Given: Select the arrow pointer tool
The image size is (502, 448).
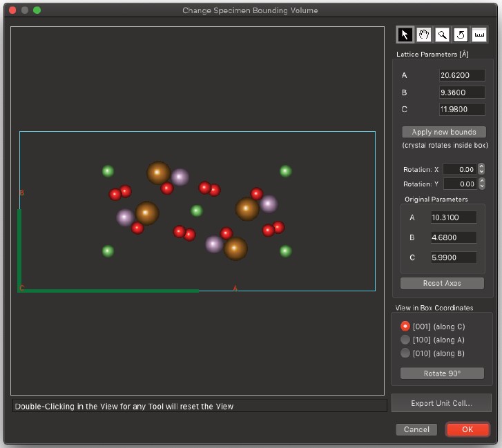Looking at the screenshot, I should tap(405, 35).
